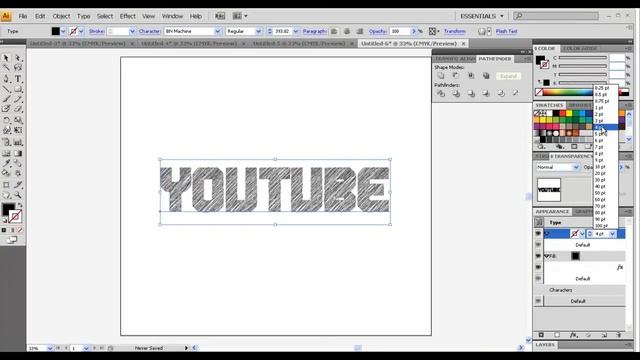Open the font style Regular dropdown
The image size is (640, 360).
258,31
